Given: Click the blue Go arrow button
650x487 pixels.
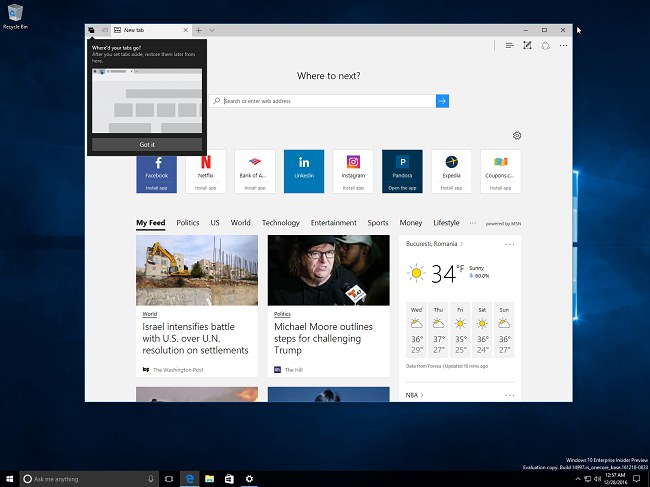Looking at the screenshot, I should [442, 101].
